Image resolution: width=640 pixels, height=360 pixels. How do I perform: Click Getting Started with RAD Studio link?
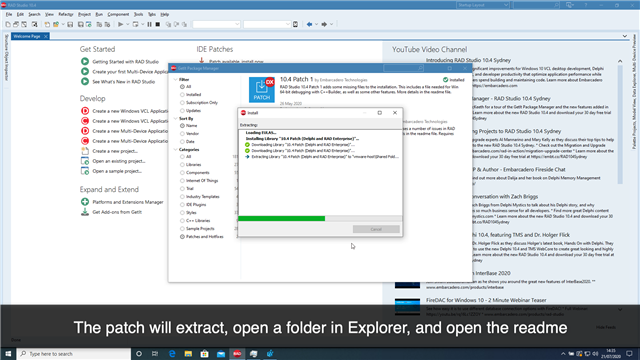(x=125, y=62)
